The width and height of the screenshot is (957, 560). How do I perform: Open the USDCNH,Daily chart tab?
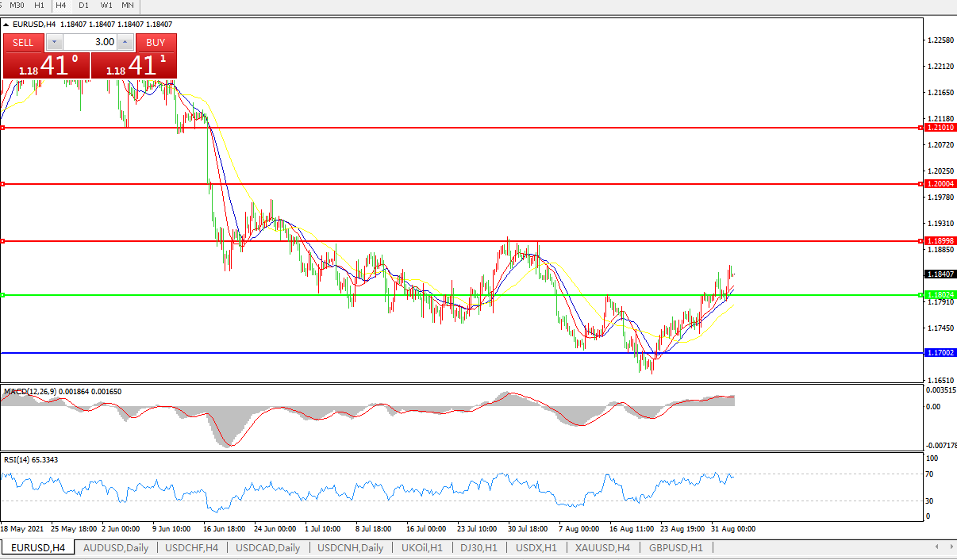click(x=350, y=548)
